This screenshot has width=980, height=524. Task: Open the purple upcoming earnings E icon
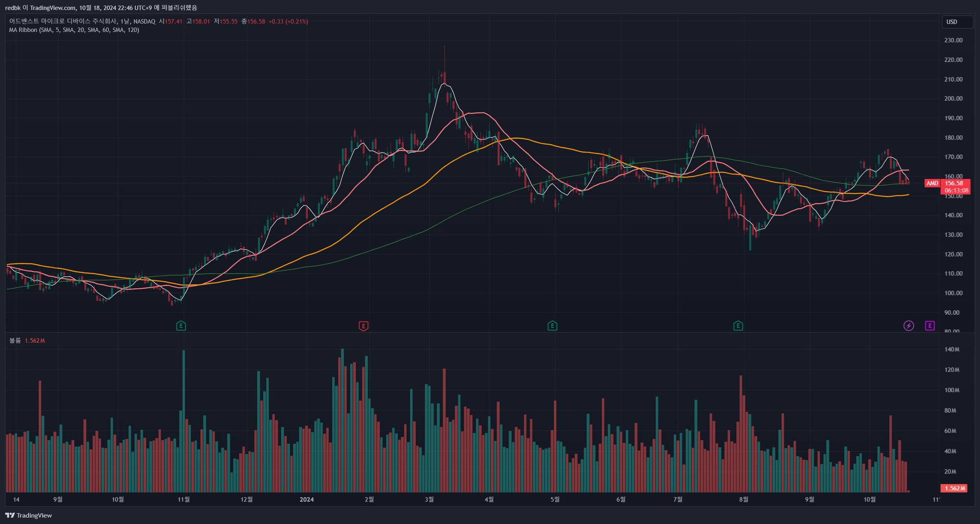(929, 326)
